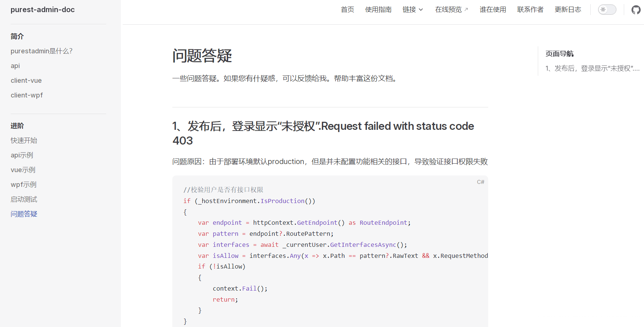Click the heading Request failed with status code 403
The height and width of the screenshot is (327, 644).
pos(323,133)
